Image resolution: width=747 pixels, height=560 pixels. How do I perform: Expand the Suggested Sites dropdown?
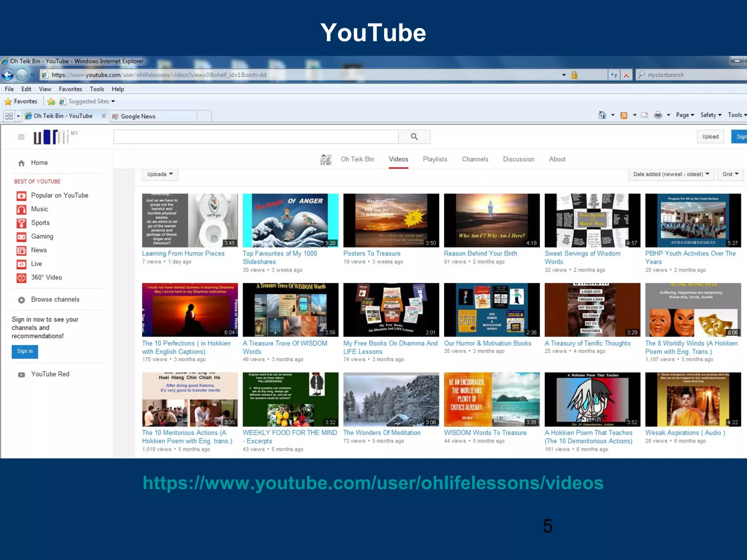(x=113, y=101)
